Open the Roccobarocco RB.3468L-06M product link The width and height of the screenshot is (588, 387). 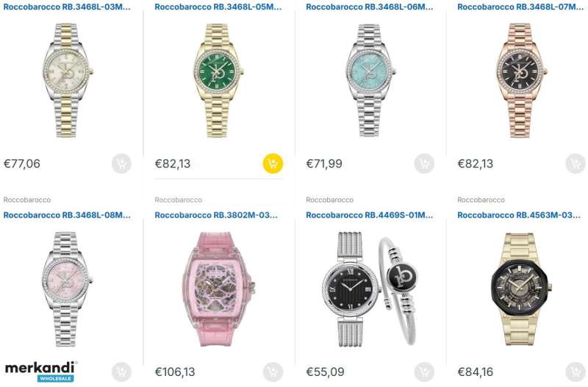coord(370,7)
